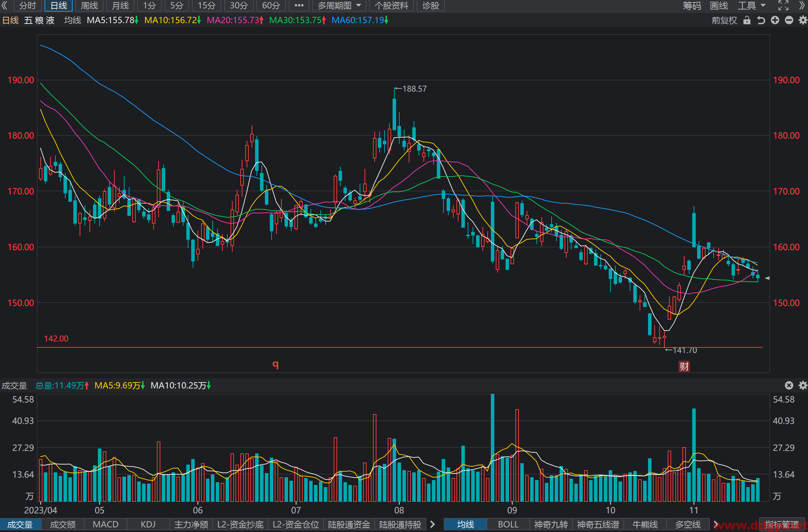Select the 15分 period
808x532 pixels.
click(206, 6)
